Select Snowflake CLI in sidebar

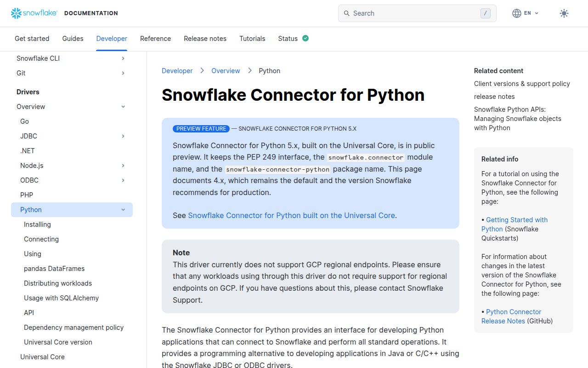(38, 58)
